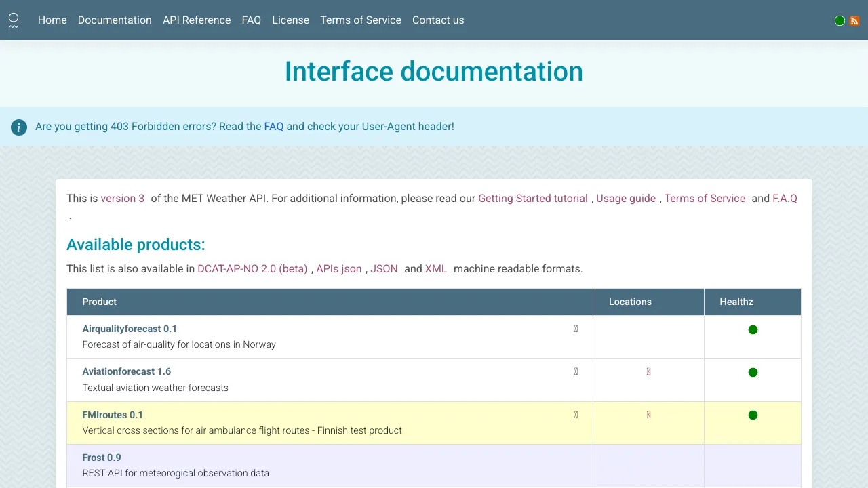Open API Reference menu item
Image resolution: width=868 pixels, height=488 pixels.
tap(197, 20)
